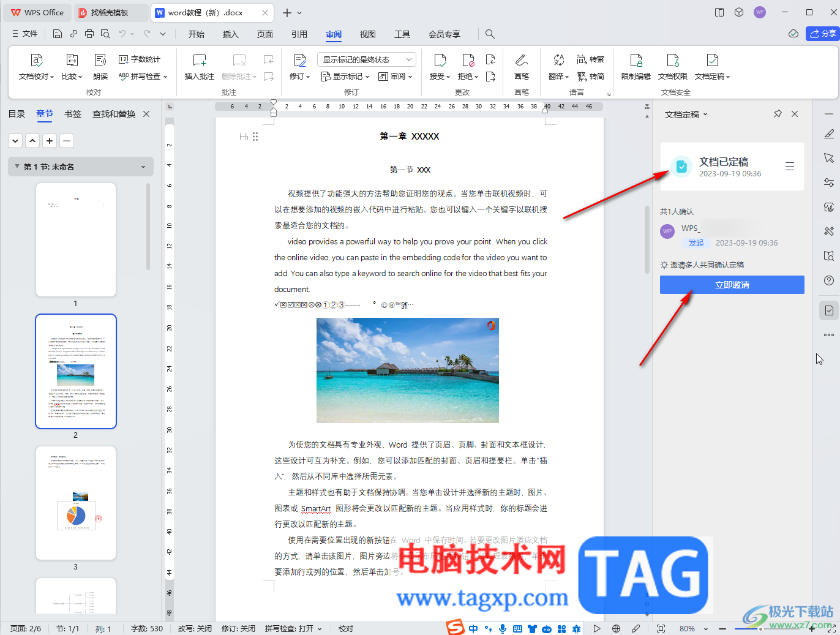
Task: Switch to the 视图 ribbon tab
Action: tap(368, 34)
